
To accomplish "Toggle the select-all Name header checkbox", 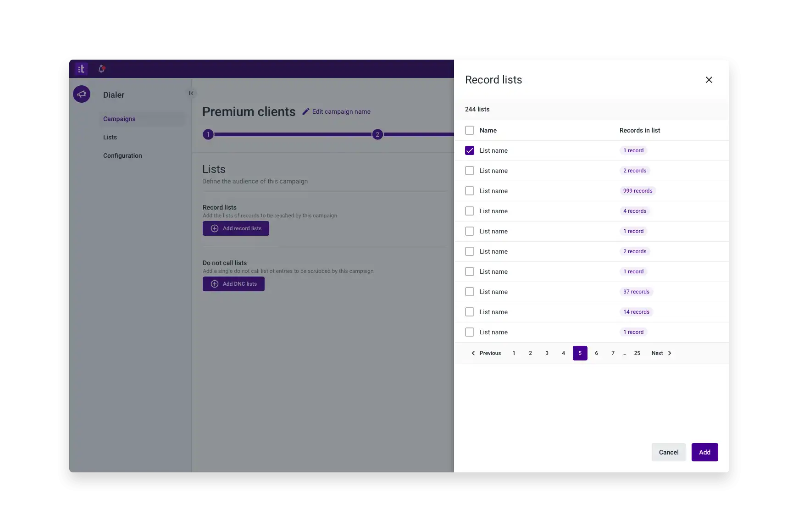I will 470,130.
